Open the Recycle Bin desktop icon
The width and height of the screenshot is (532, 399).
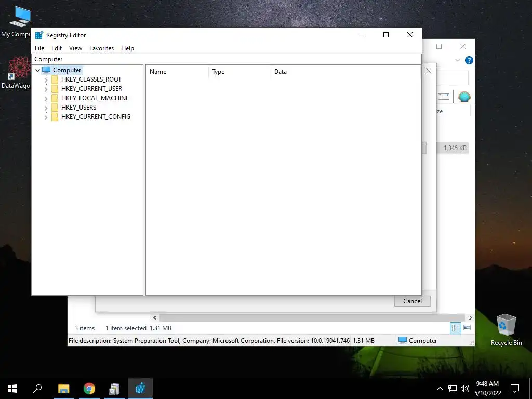506,330
